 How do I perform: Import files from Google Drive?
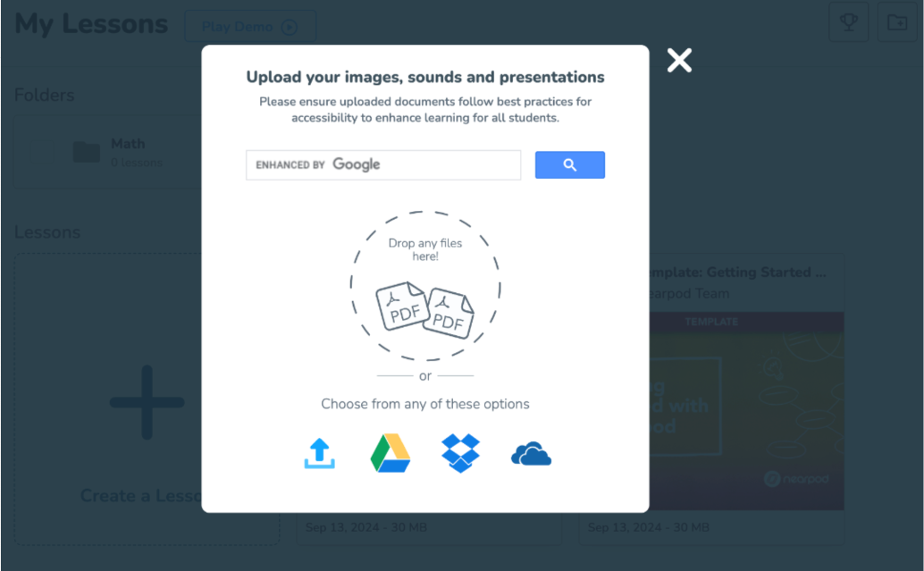coord(391,455)
